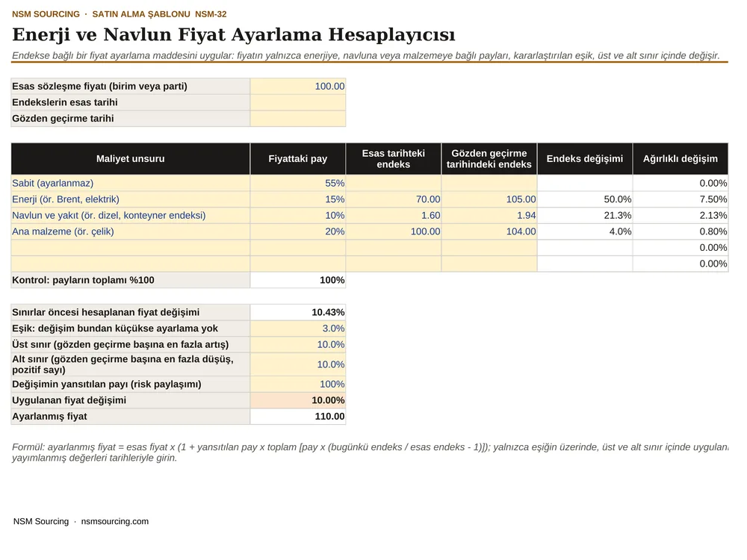Select the 7.50% weighted change cell
Image resolution: width=747 pixels, height=560 pixels.
click(681, 199)
